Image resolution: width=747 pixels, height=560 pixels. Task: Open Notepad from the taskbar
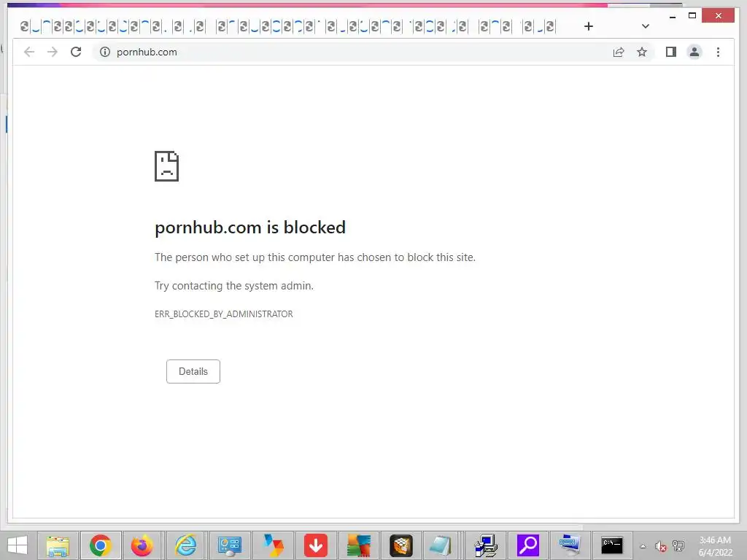tap(441, 545)
